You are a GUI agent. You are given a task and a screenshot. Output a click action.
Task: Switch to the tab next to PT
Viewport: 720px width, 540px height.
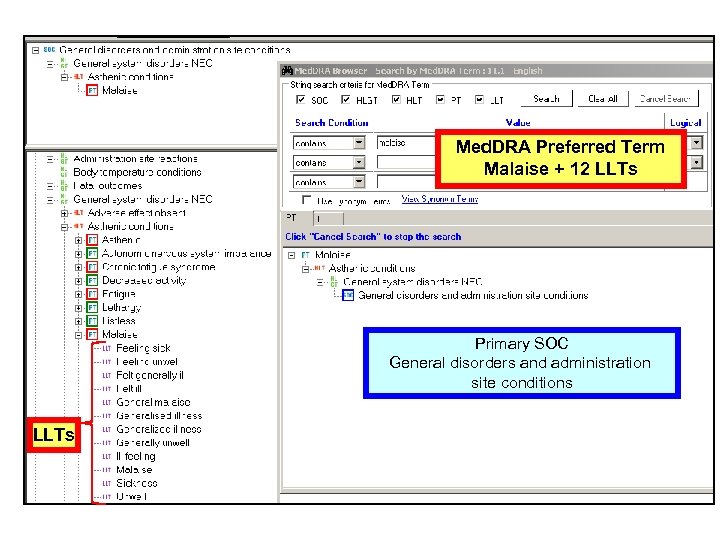[328, 219]
